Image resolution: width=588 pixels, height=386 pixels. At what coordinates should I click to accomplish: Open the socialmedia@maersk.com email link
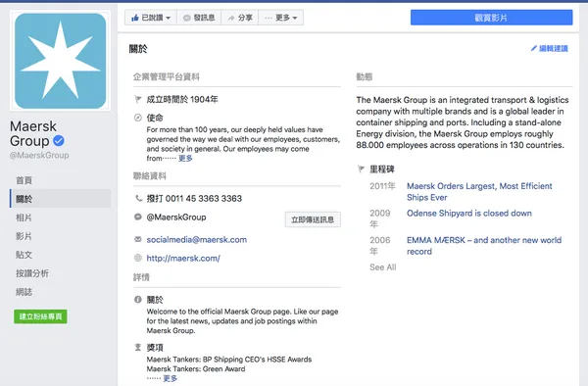pyautogui.click(x=197, y=239)
